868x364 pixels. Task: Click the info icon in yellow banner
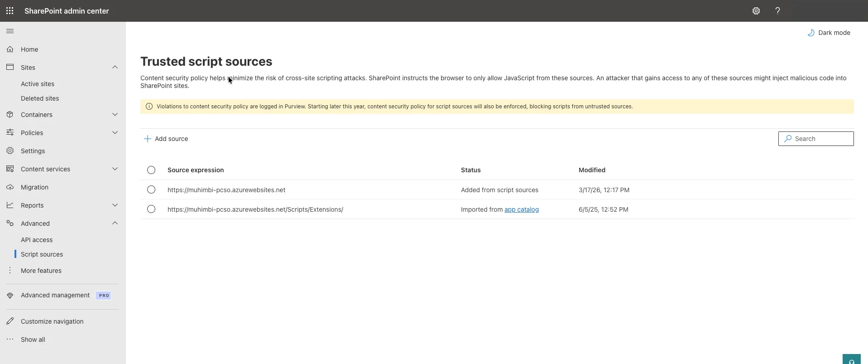(x=149, y=107)
